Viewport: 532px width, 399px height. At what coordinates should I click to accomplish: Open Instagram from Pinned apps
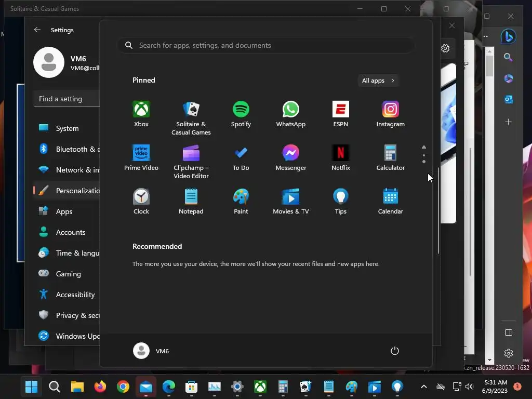tap(391, 114)
